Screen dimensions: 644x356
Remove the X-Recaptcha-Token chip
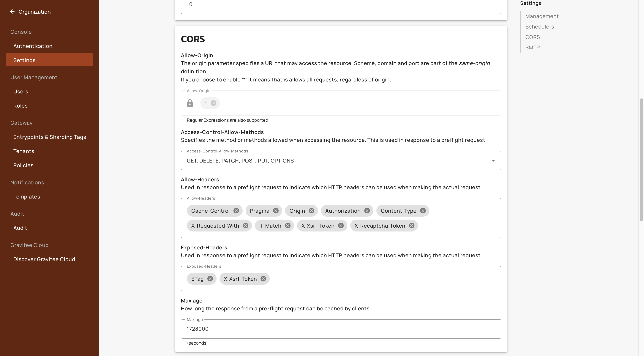(411, 226)
